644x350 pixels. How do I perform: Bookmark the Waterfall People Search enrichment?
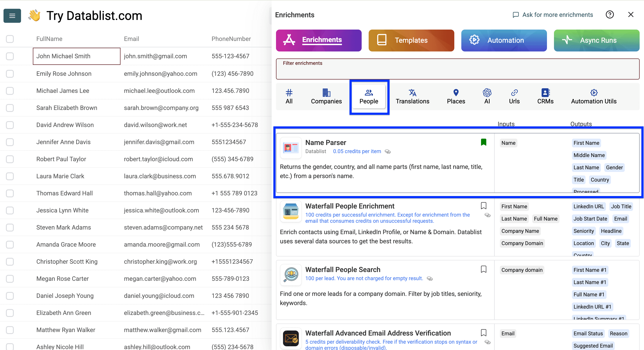[483, 269]
